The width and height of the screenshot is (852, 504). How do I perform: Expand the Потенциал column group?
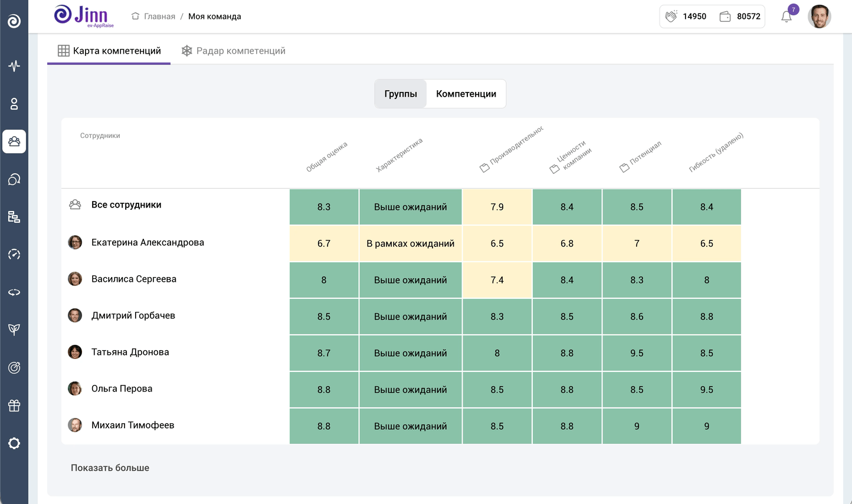624,168
